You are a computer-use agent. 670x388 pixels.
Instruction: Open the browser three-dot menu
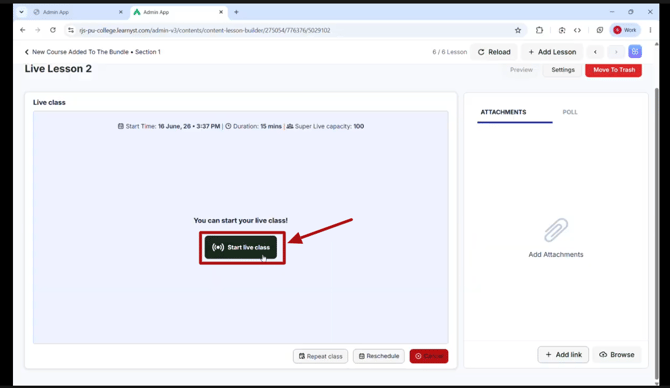[x=650, y=30]
